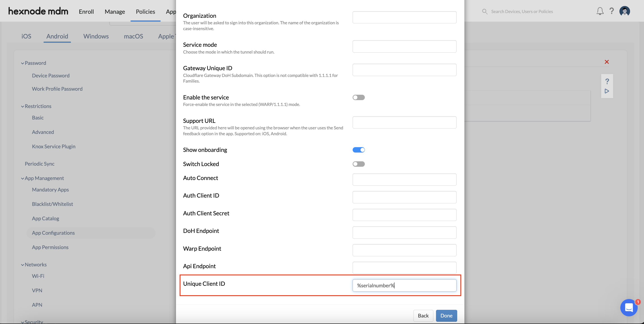This screenshot has width=644, height=324.
Task: Open the Manage menu
Action: point(115,11)
